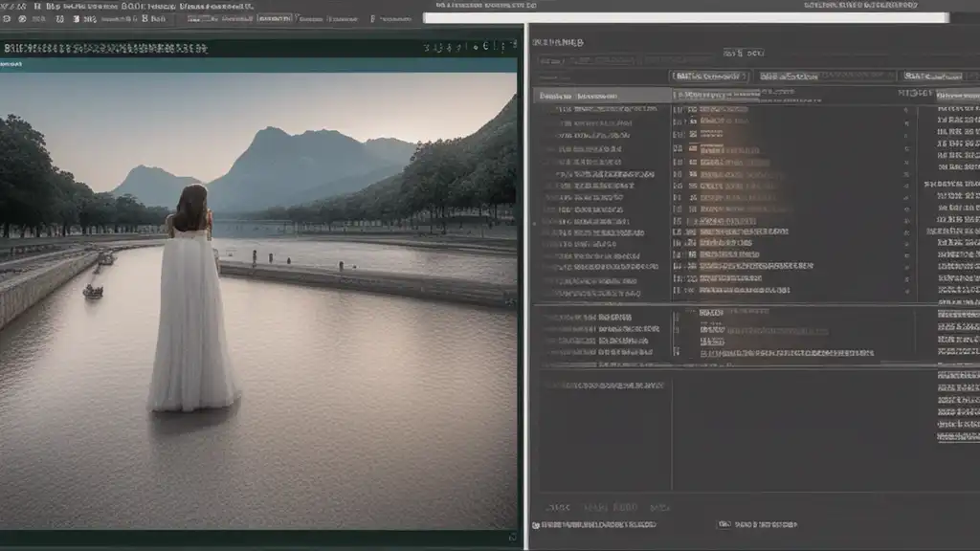Click the resize corner icon below the photo
The height and width of the screenshot is (551, 980).
tap(512, 537)
